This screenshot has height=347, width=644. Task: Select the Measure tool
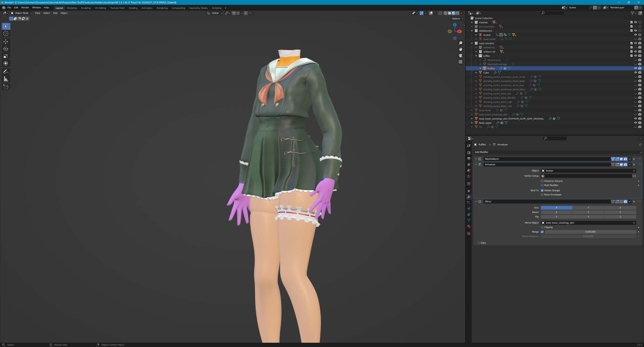[x=6, y=79]
